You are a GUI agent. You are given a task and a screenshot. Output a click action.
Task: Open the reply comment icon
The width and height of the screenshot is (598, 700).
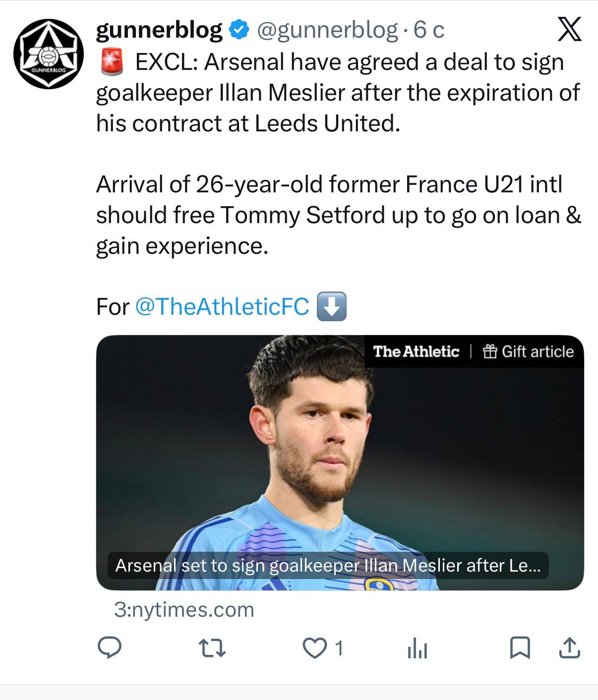click(110, 647)
